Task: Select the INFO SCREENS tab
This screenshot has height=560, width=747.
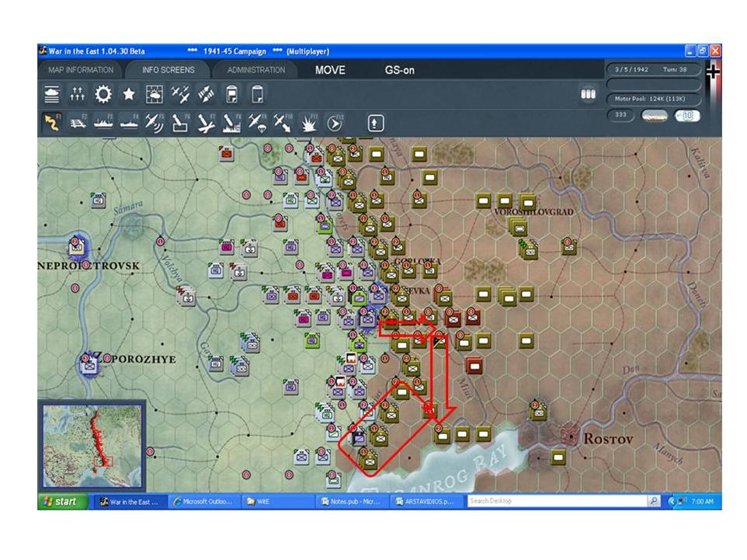Action: pyautogui.click(x=169, y=70)
